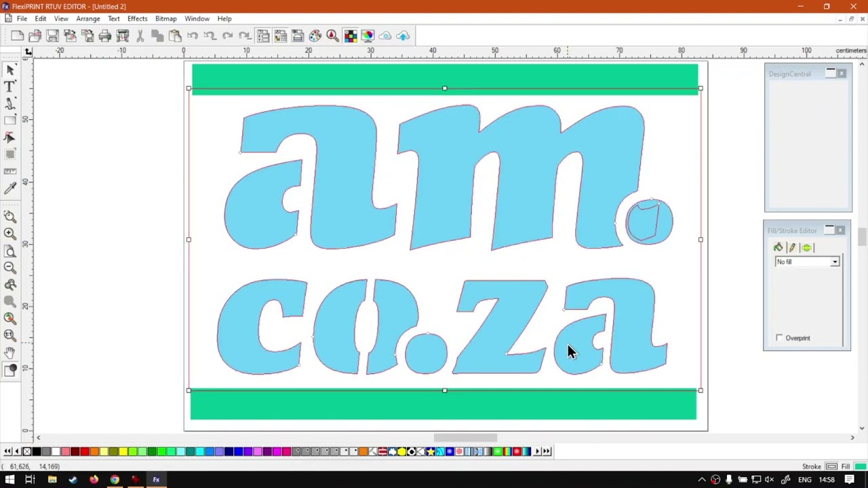Image resolution: width=868 pixels, height=488 pixels.
Task: Open the monitor color settings icon
Action: [x=368, y=36]
